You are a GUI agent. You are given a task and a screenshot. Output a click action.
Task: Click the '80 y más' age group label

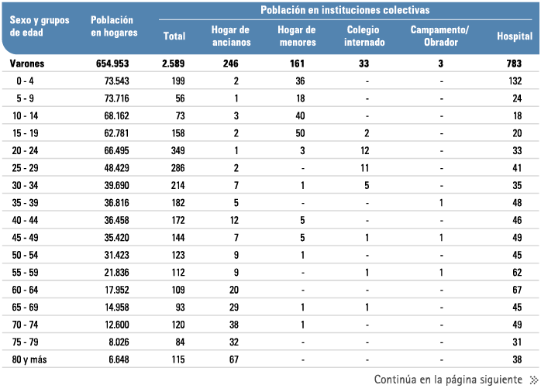click(x=29, y=359)
